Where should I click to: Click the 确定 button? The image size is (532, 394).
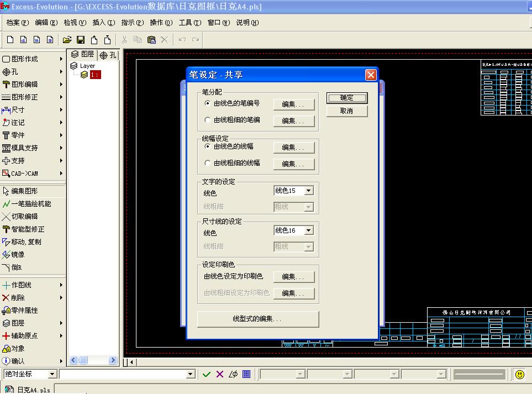[x=347, y=98]
